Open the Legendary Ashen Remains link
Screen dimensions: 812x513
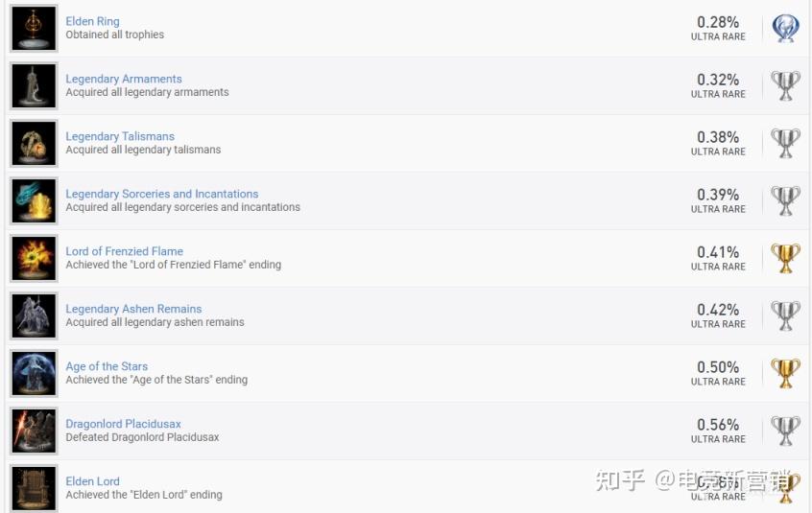133,308
